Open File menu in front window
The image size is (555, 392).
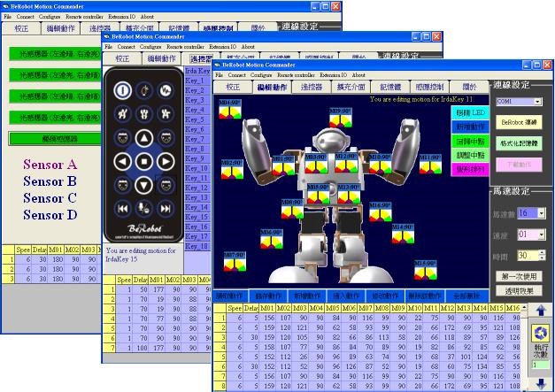220,75
